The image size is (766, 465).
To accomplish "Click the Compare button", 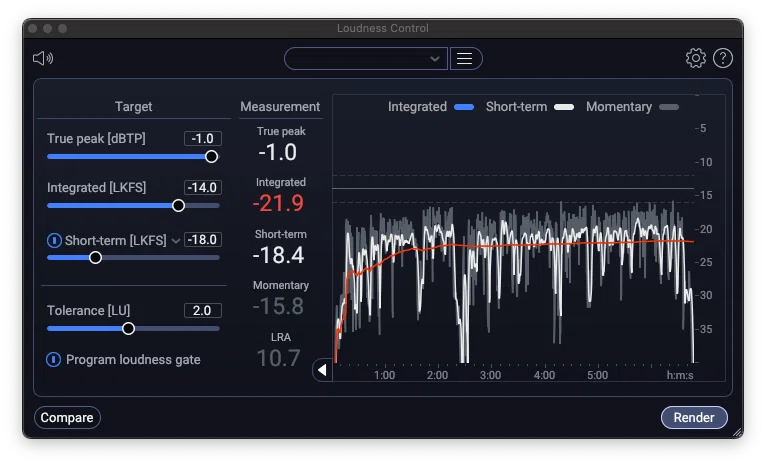I will pyautogui.click(x=67, y=418).
